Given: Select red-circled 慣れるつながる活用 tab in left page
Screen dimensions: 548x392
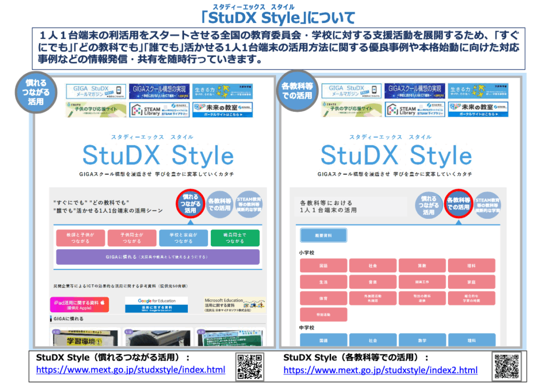Looking at the screenshot, I should pos(191,204).
